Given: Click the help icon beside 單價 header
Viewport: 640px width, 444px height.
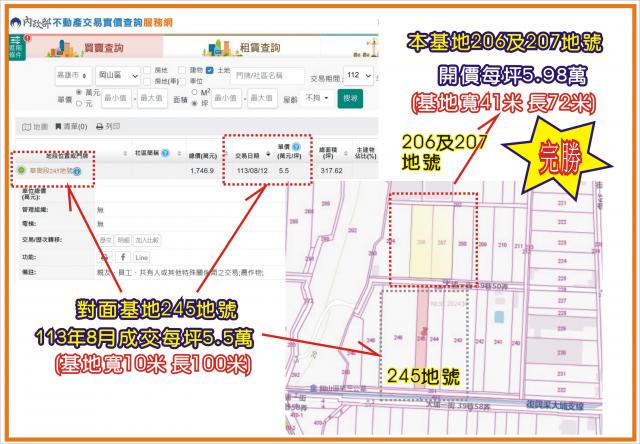Looking at the screenshot, I should (295, 146).
